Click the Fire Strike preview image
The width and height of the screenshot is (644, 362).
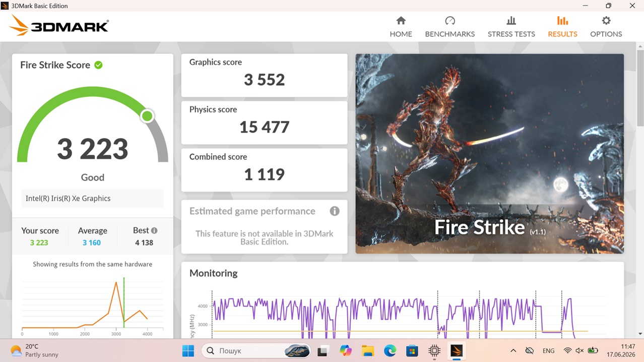489,154
